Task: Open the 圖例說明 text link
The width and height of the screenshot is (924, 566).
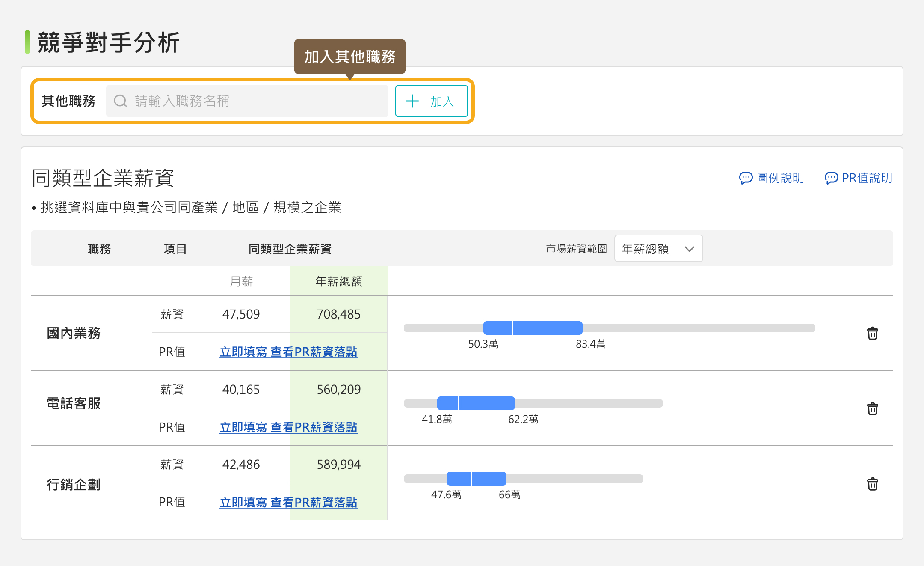Action: tap(780, 178)
